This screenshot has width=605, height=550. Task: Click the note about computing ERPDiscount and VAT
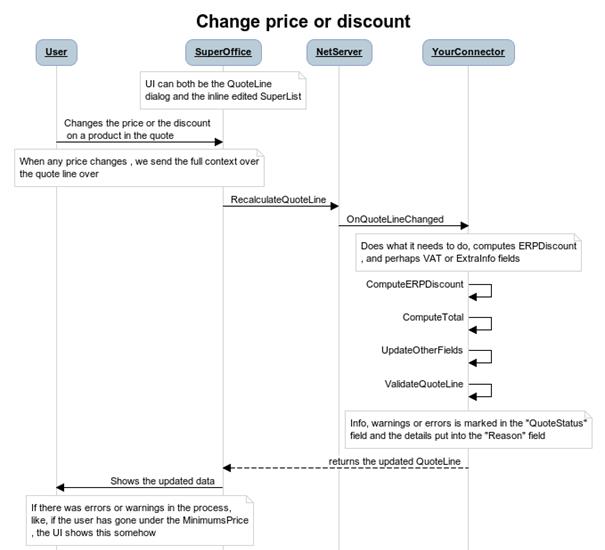pyautogui.click(x=468, y=252)
